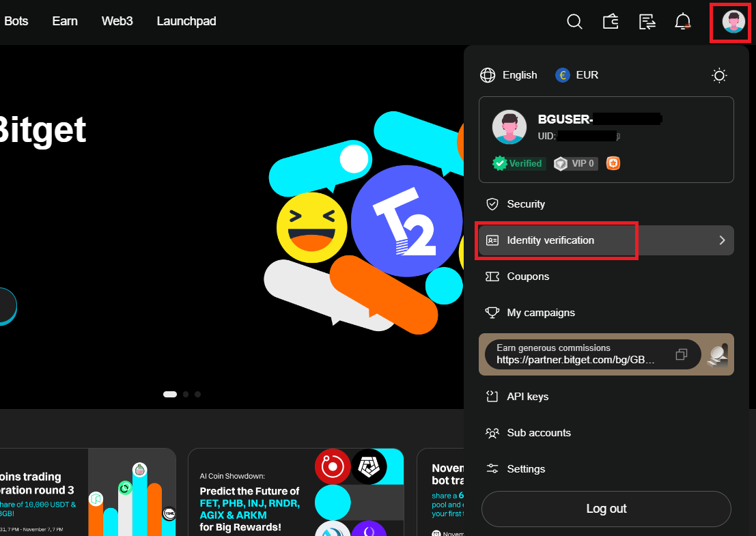Click the T2 banner graphic
The image size is (756, 536).
point(406,221)
